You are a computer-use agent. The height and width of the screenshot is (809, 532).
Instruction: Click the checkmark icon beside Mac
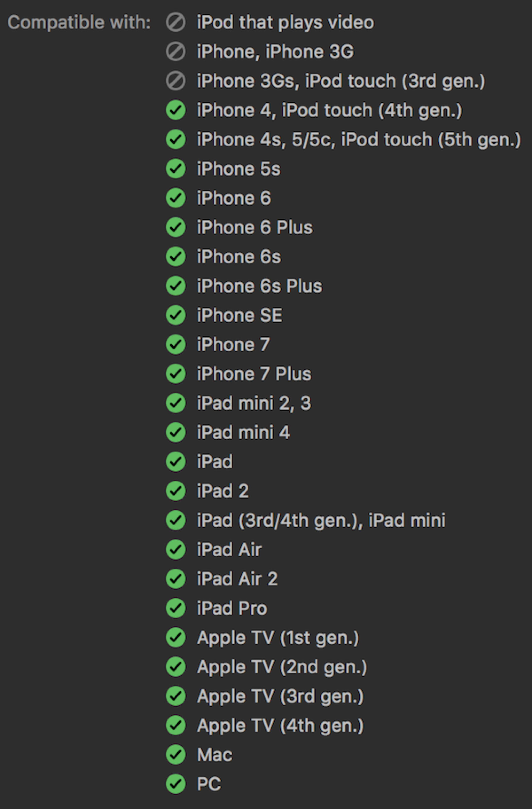click(x=176, y=755)
